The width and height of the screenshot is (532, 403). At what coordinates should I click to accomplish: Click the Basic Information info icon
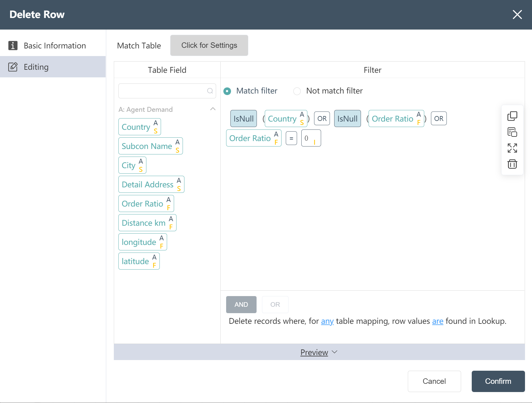13,45
